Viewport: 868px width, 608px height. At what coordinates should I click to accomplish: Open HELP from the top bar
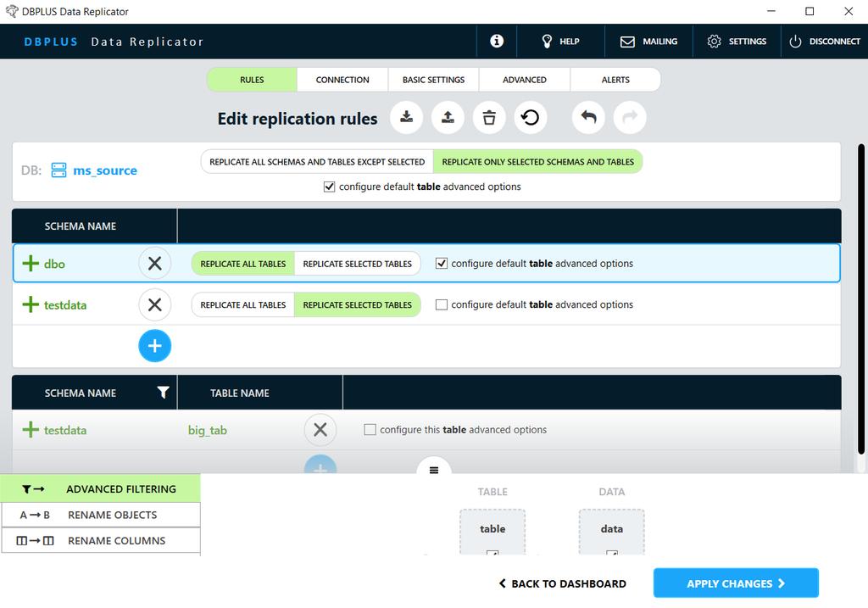tap(560, 42)
